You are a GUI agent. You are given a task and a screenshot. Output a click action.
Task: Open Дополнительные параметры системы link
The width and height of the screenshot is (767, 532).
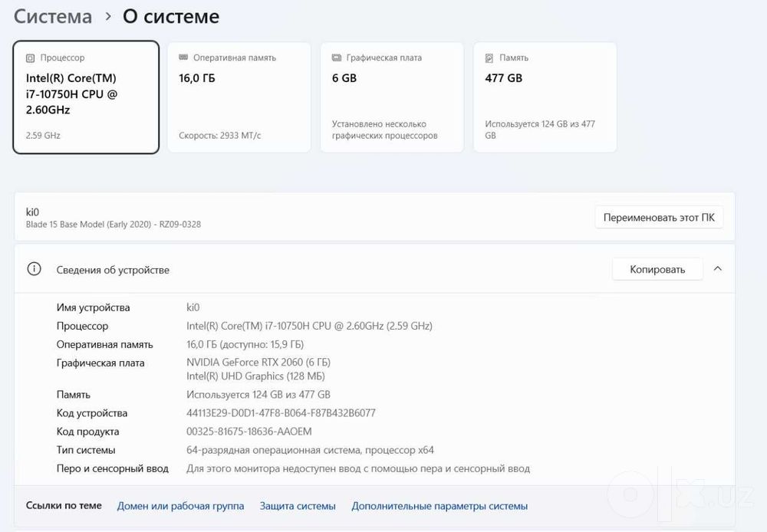point(439,506)
